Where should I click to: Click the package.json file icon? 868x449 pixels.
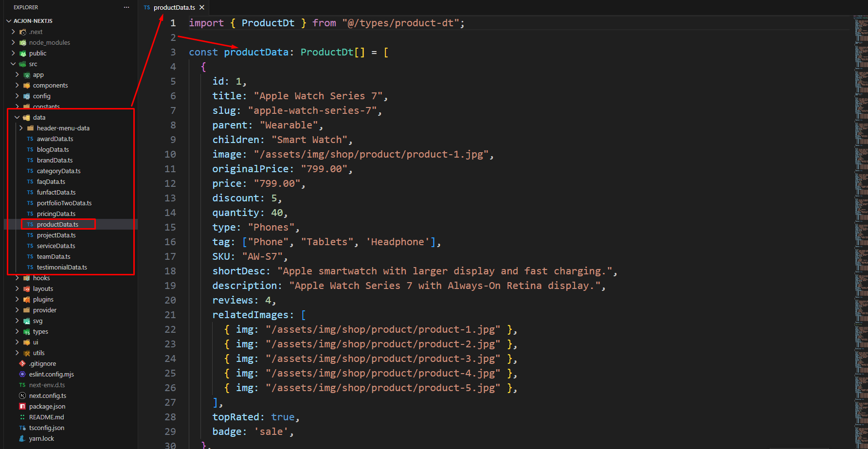[x=22, y=406]
